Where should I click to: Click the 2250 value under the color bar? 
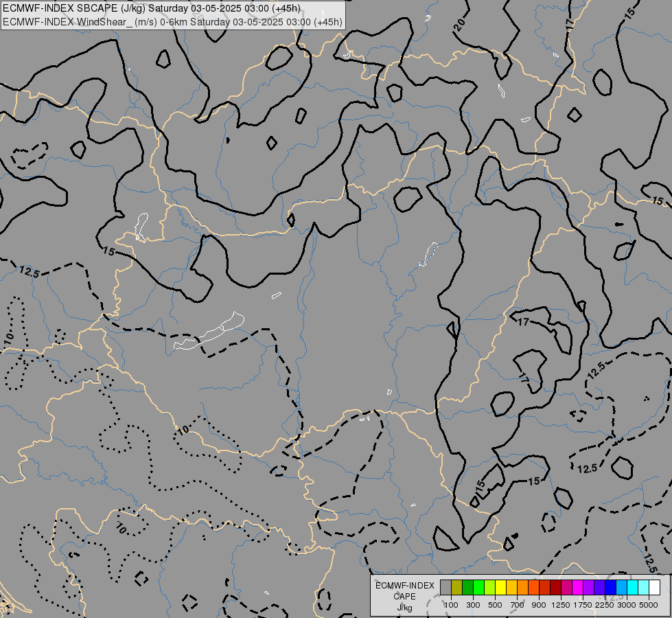[x=604, y=605]
